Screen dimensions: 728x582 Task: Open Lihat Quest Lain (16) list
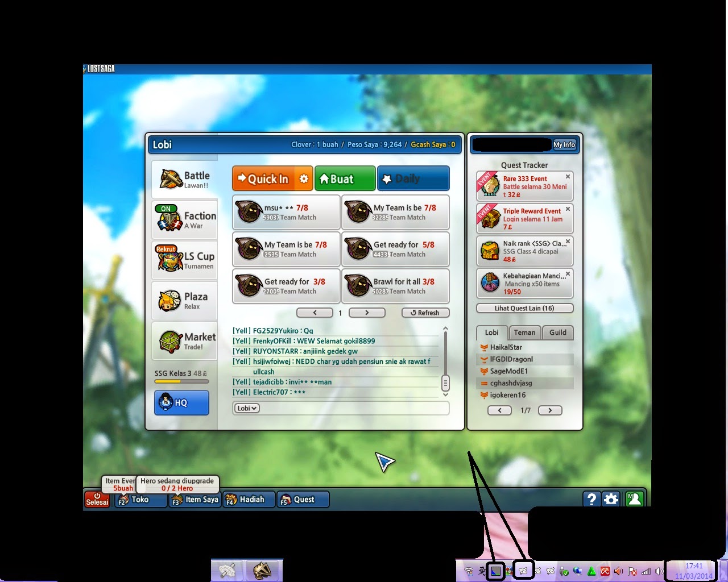524,308
